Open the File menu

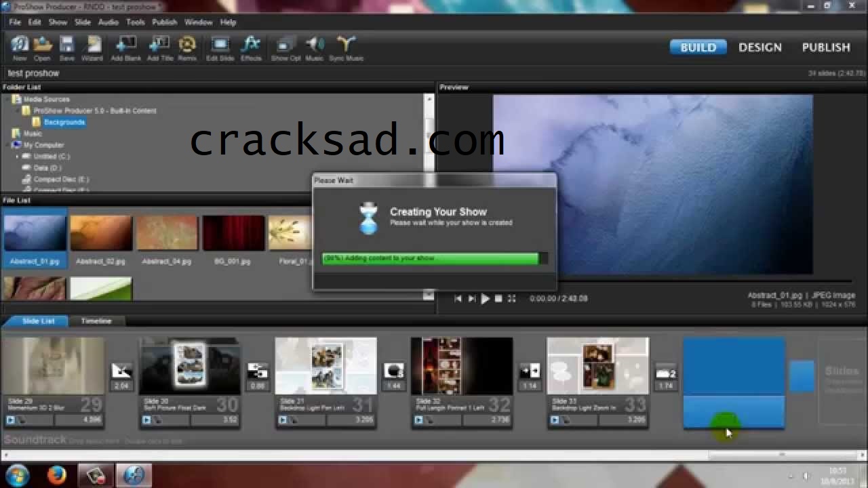point(15,22)
